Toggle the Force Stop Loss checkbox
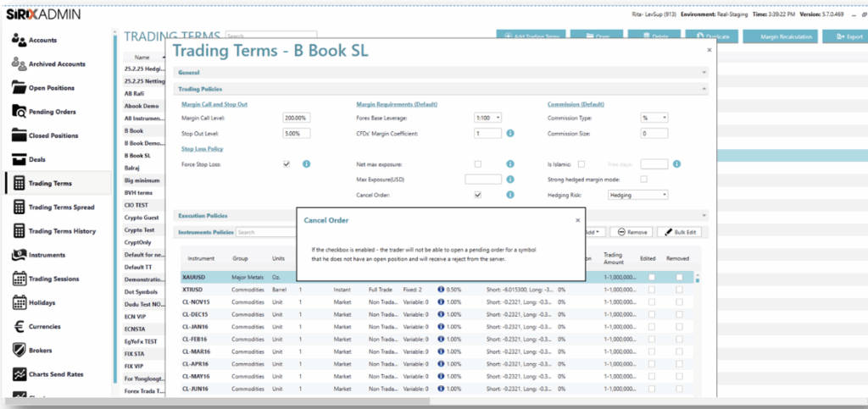This screenshot has width=868, height=409. 287,164
